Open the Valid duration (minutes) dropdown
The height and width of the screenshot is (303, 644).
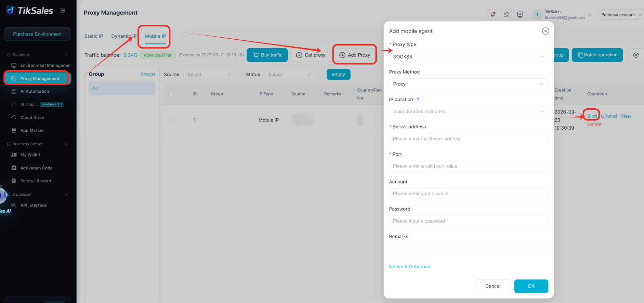pyautogui.click(x=468, y=112)
